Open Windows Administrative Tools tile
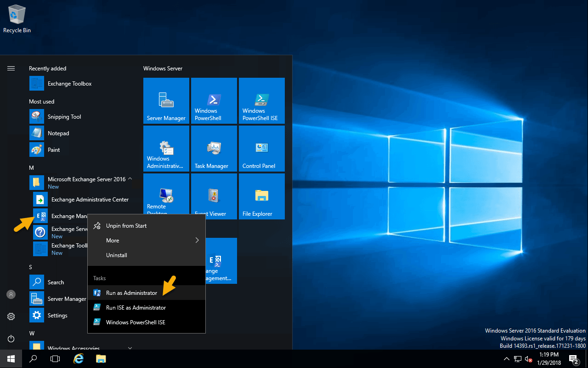 pyautogui.click(x=166, y=149)
